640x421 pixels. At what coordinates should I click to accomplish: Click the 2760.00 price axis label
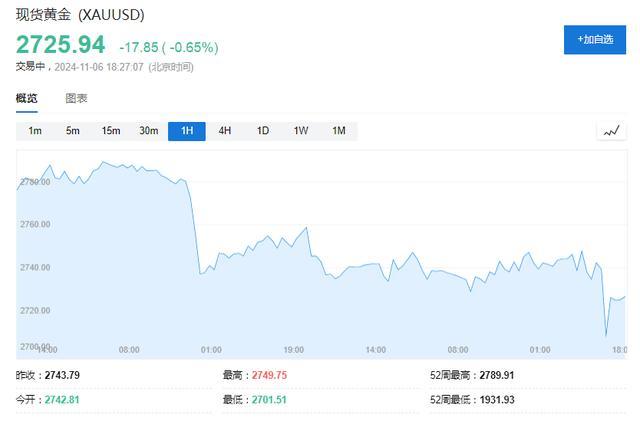[x=36, y=224]
